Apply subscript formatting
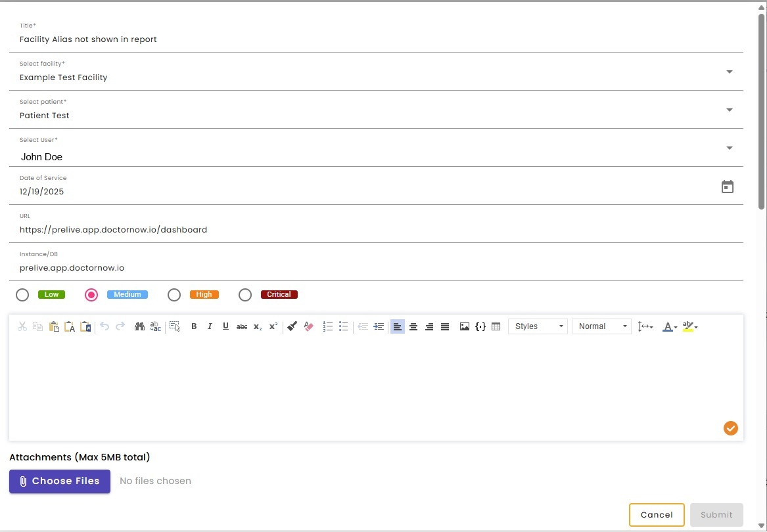 [257, 326]
